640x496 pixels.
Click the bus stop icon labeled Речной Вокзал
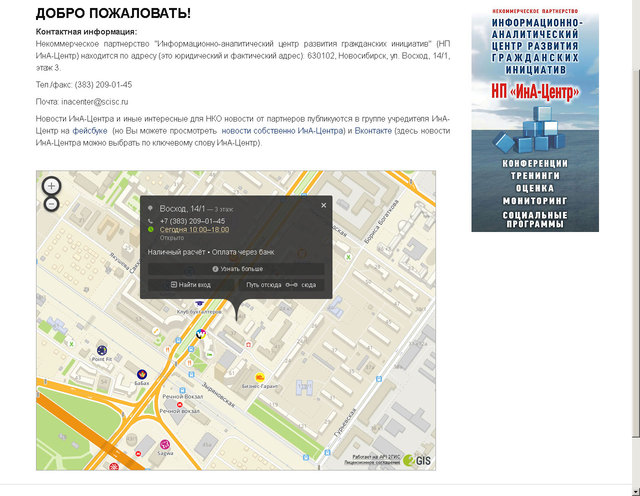(x=182, y=390)
